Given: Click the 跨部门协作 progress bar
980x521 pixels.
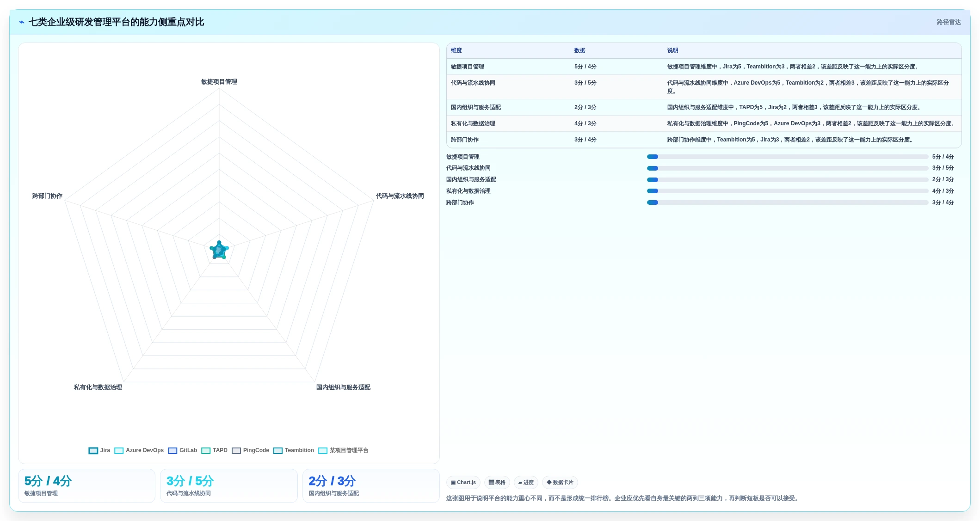Looking at the screenshot, I should pos(788,202).
